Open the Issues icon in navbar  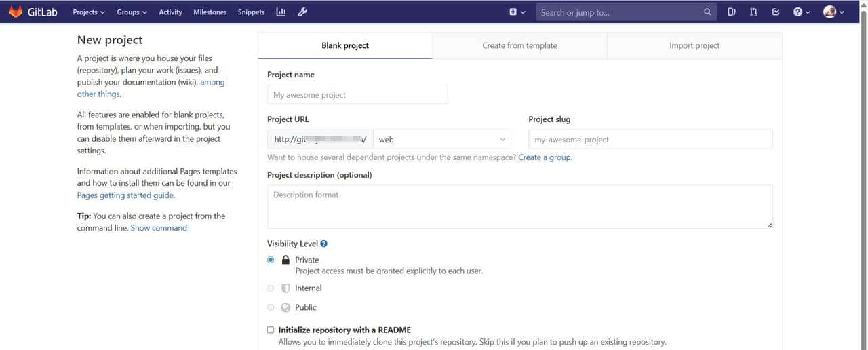pyautogui.click(x=732, y=12)
